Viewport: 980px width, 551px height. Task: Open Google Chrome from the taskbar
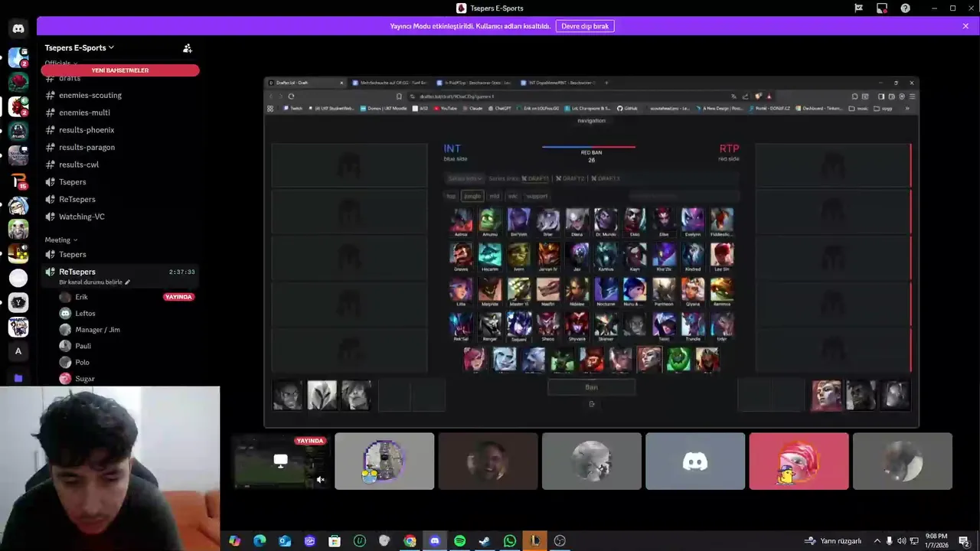[x=410, y=541]
